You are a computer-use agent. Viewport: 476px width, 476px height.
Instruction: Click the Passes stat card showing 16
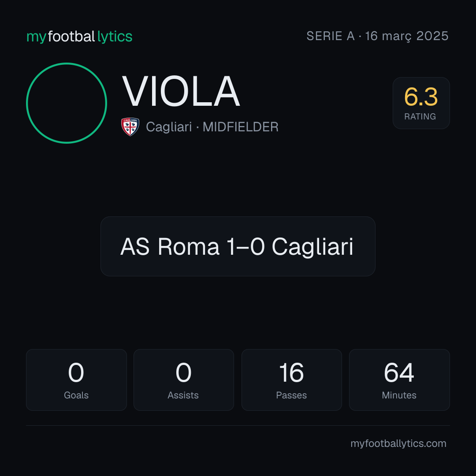pos(291,380)
